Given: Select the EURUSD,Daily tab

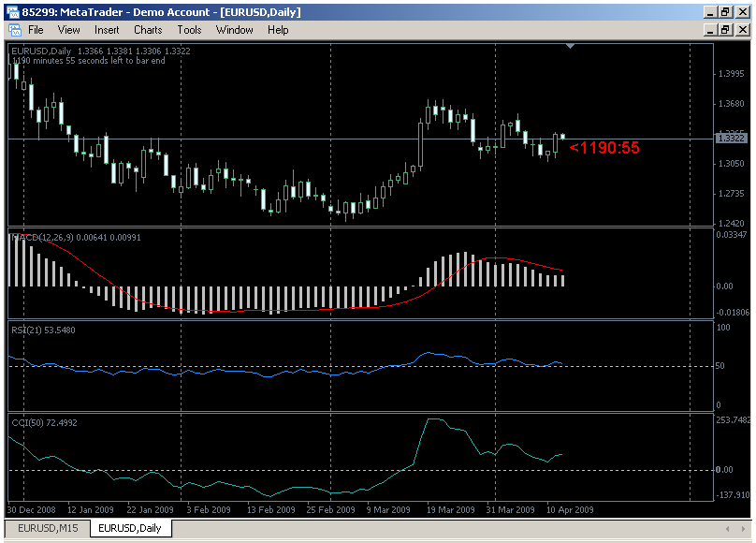Looking at the screenshot, I should (x=129, y=528).
